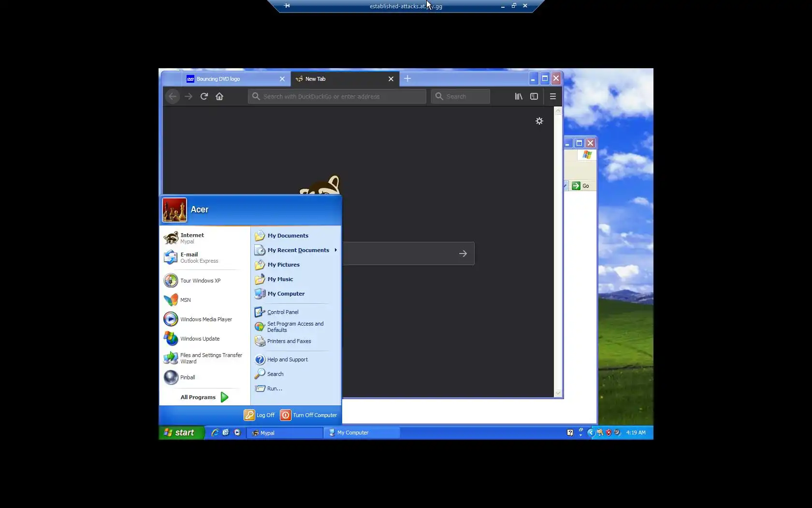
Task: Launch Windows Media Player from Quick Launch
Action: (x=237, y=433)
